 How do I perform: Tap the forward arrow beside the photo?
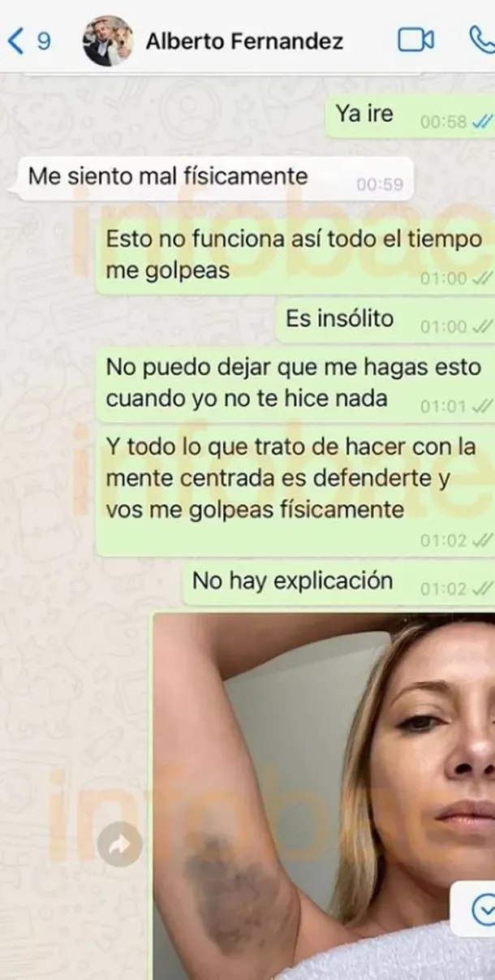119,845
